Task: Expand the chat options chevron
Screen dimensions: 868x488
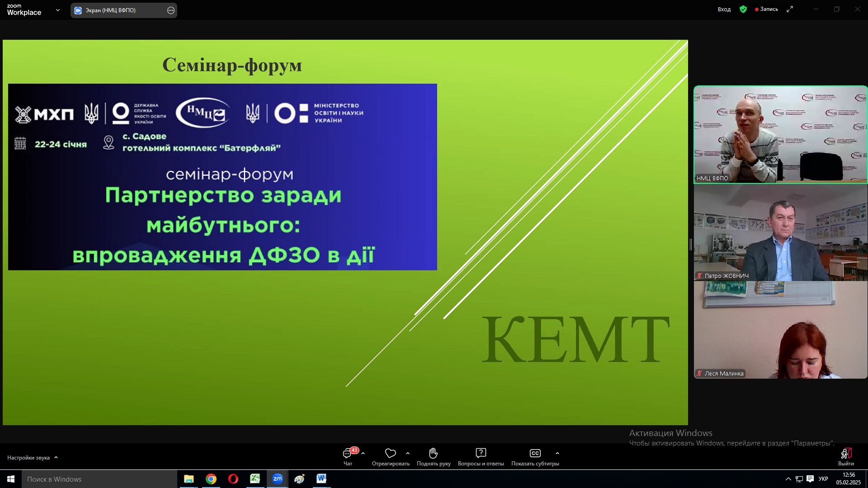Action: [363, 453]
